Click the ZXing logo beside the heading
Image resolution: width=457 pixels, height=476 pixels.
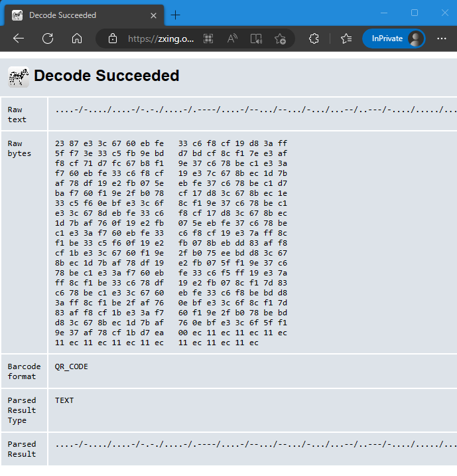pyautogui.click(x=18, y=76)
